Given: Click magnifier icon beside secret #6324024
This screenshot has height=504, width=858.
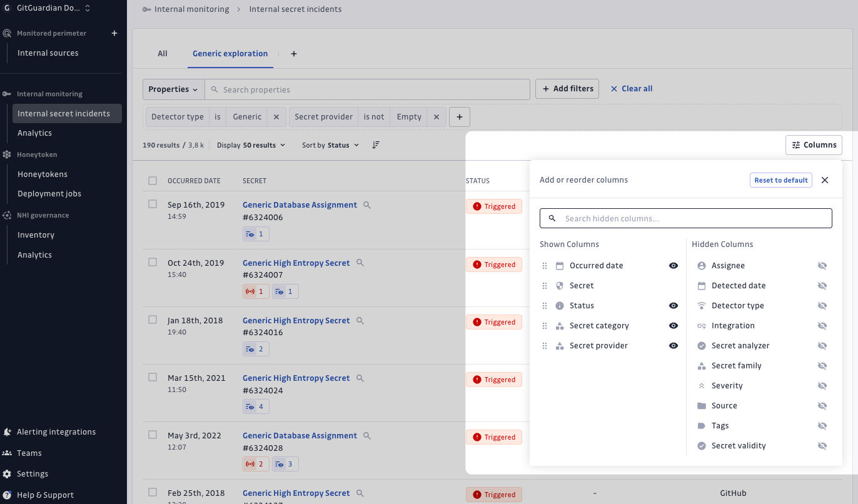Looking at the screenshot, I should (x=360, y=378).
